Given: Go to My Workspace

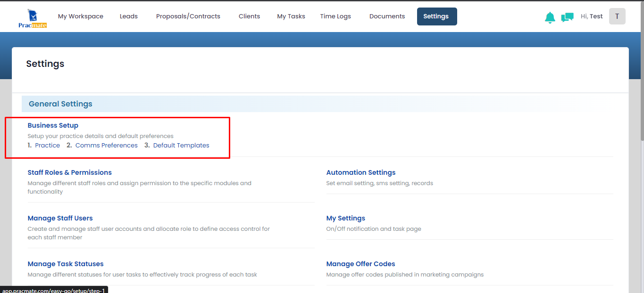Looking at the screenshot, I should pyautogui.click(x=81, y=16).
